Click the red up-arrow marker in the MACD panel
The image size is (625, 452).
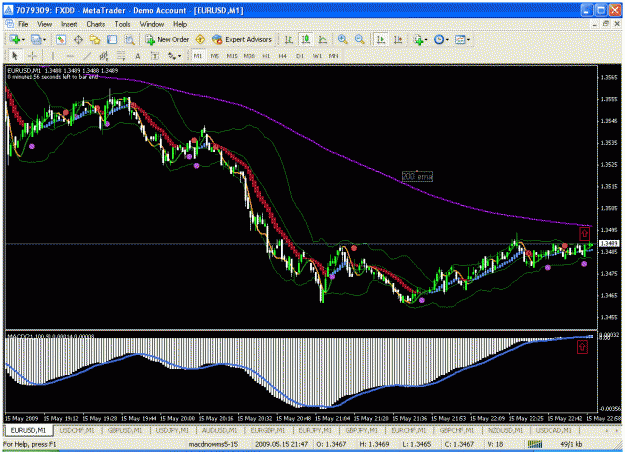582,347
